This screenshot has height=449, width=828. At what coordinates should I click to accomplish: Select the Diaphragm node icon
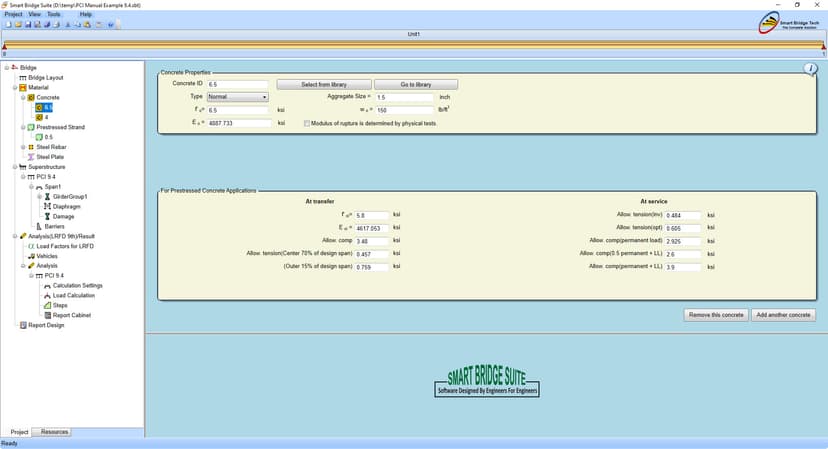click(x=48, y=207)
